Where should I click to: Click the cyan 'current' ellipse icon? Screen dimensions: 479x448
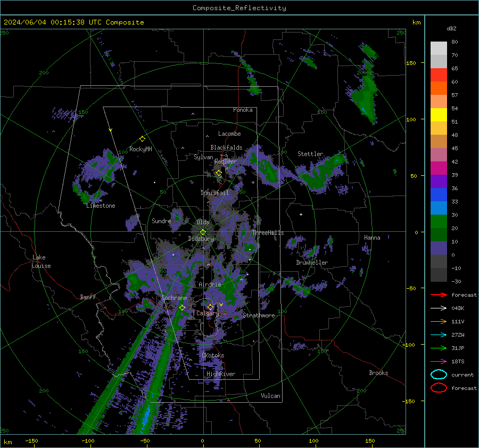tap(439, 374)
